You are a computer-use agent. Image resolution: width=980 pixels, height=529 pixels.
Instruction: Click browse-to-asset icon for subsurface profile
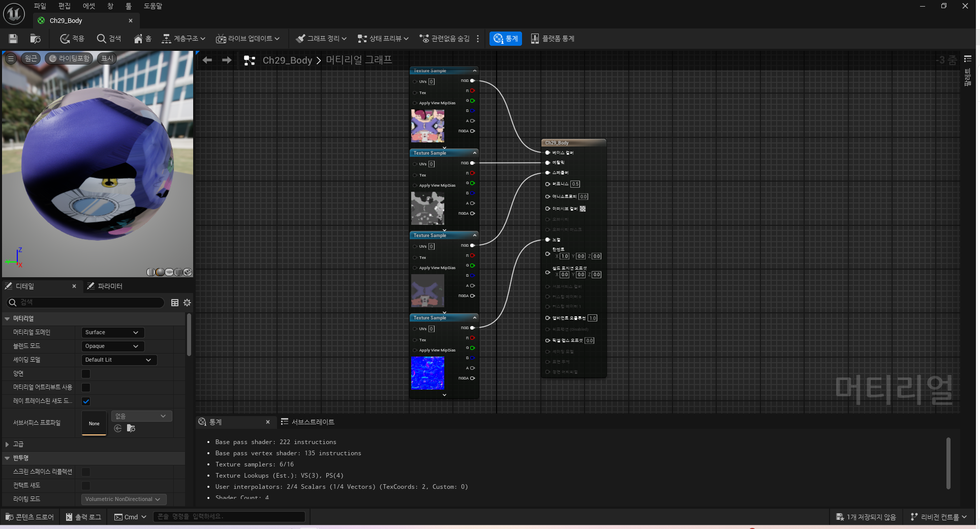click(131, 428)
